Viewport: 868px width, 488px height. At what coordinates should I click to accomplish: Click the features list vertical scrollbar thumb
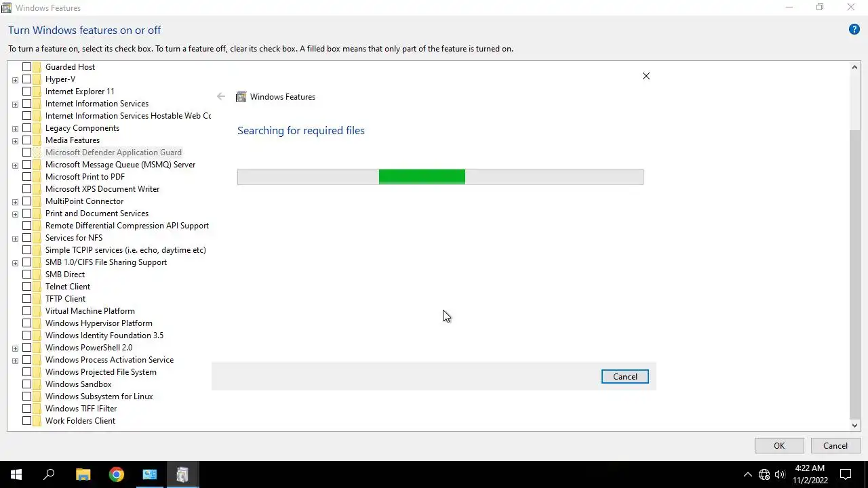pyautogui.click(x=854, y=273)
